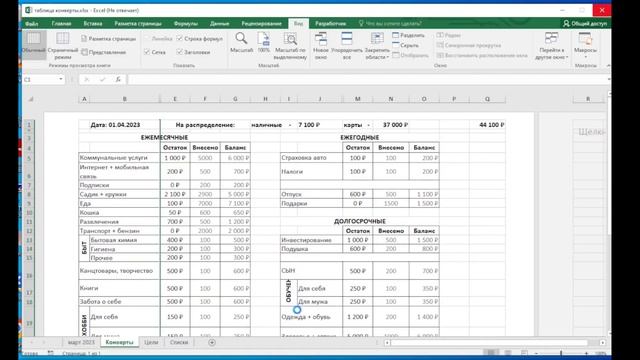Image resolution: width=640 pixels, height=360 pixels.
Task: Click the Normal view status bar icon
Action: pos(491,353)
